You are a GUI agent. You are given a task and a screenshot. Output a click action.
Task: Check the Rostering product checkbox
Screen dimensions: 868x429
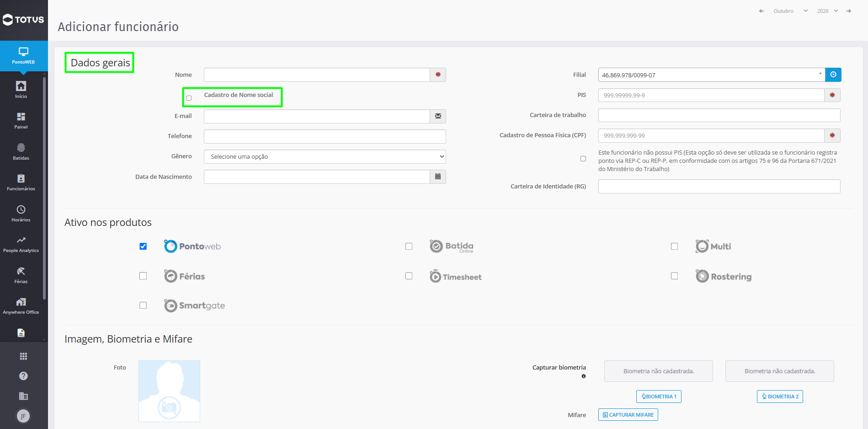(x=674, y=276)
